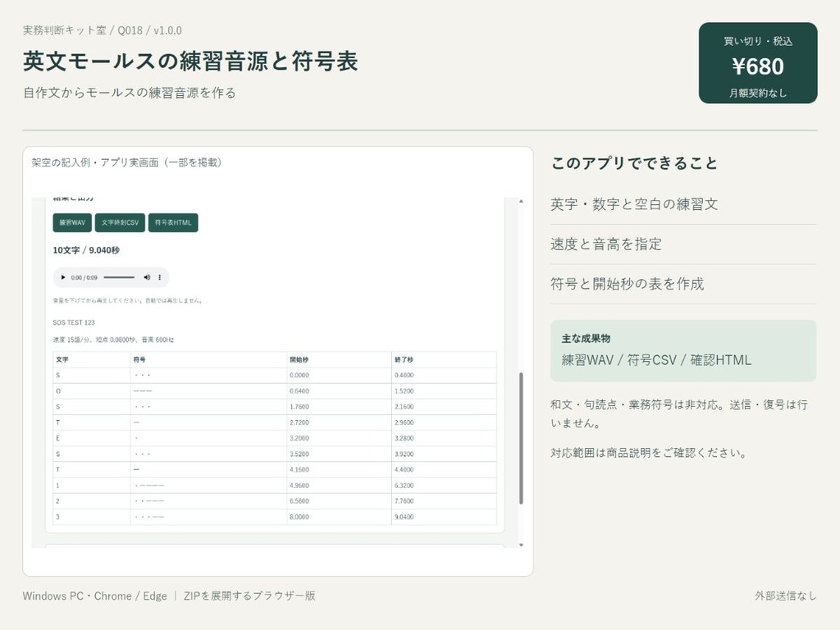Click the character cell for digit 3
This screenshot has width=840, height=630.
92,517
